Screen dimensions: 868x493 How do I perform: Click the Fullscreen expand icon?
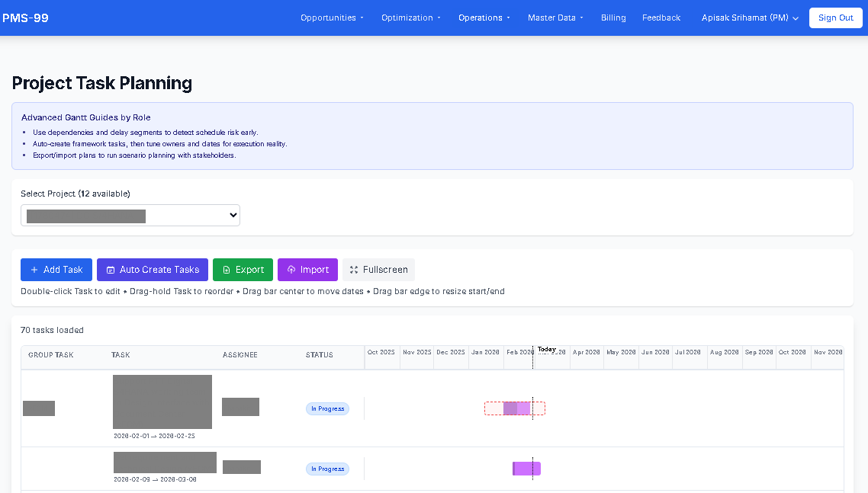pyautogui.click(x=354, y=270)
